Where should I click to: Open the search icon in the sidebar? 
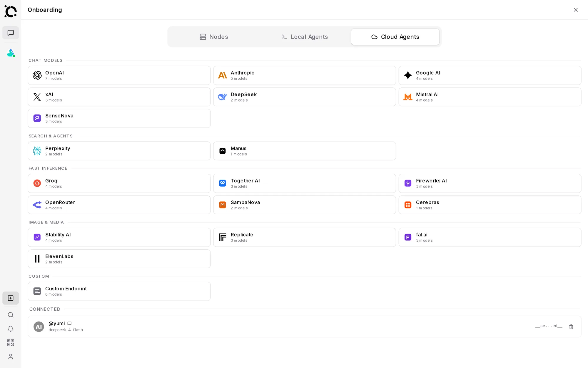pos(11,315)
